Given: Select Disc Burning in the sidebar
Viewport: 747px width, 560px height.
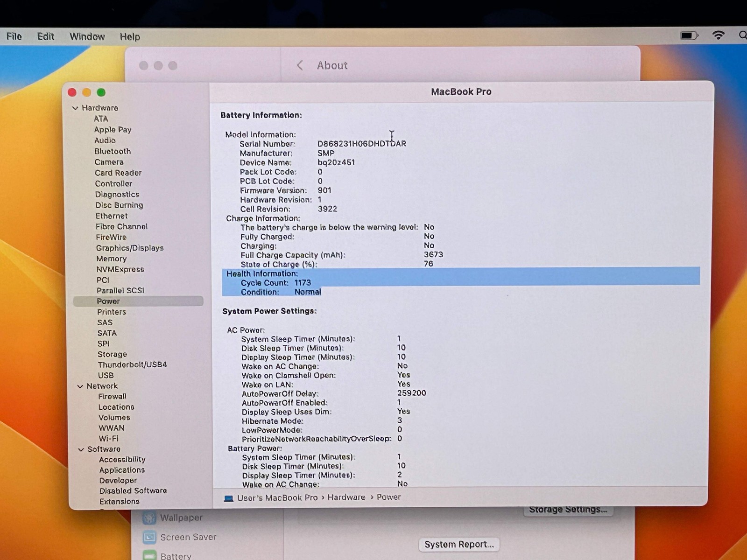Looking at the screenshot, I should point(119,205).
